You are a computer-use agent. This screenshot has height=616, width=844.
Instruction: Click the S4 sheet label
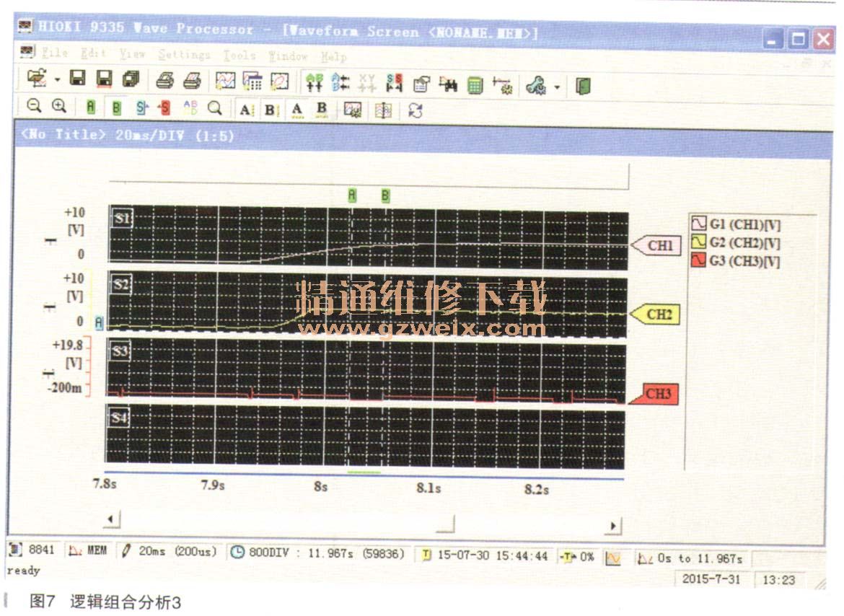pyautogui.click(x=120, y=418)
